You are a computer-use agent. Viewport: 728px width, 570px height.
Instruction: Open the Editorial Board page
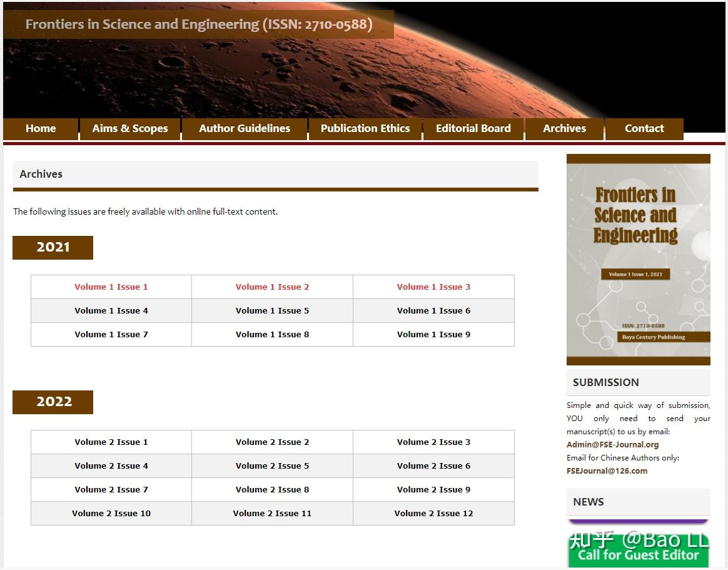point(473,128)
